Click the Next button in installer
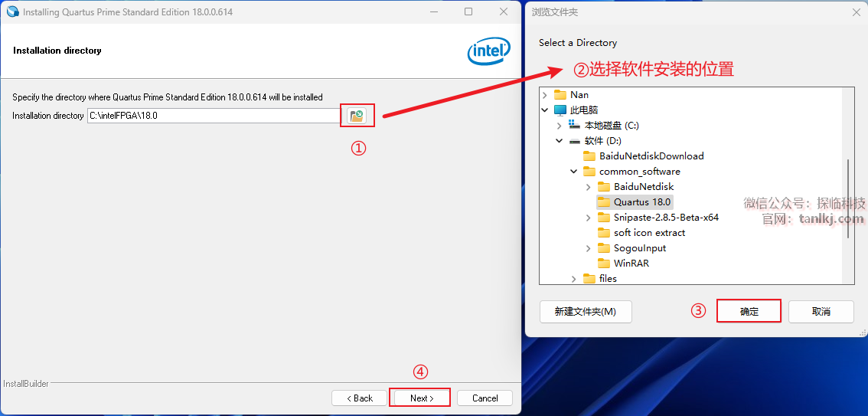 point(421,398)
